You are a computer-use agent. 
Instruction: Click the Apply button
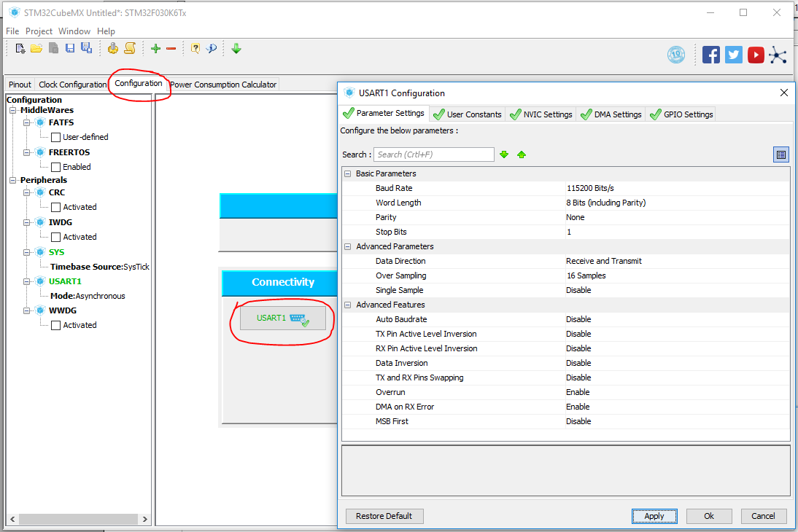[654, 516]
